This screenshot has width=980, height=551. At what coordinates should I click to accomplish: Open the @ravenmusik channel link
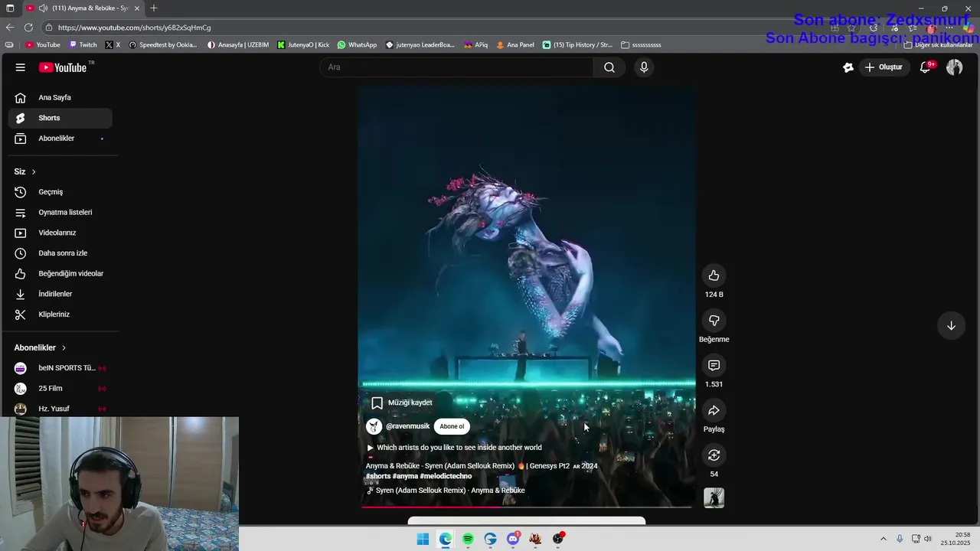[x=407, y=426]
